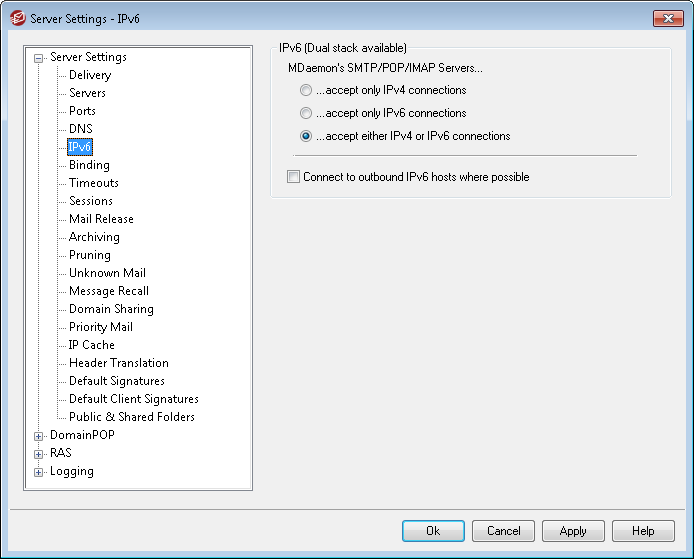This screenshot has height=559, width=694.
Task: Select DNS in the settings tree
Action: tap(80, 129)
